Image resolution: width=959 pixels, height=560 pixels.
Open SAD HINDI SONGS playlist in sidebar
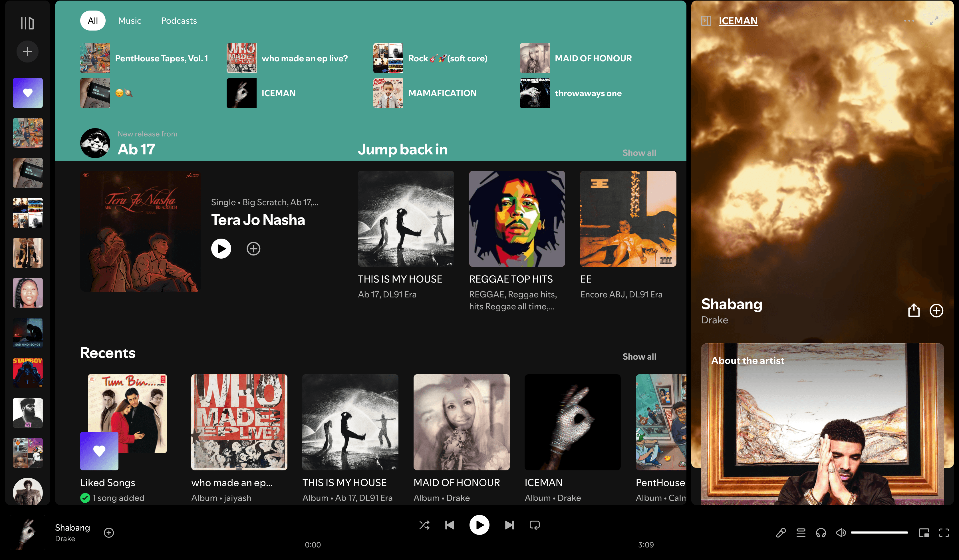(28, 333)
